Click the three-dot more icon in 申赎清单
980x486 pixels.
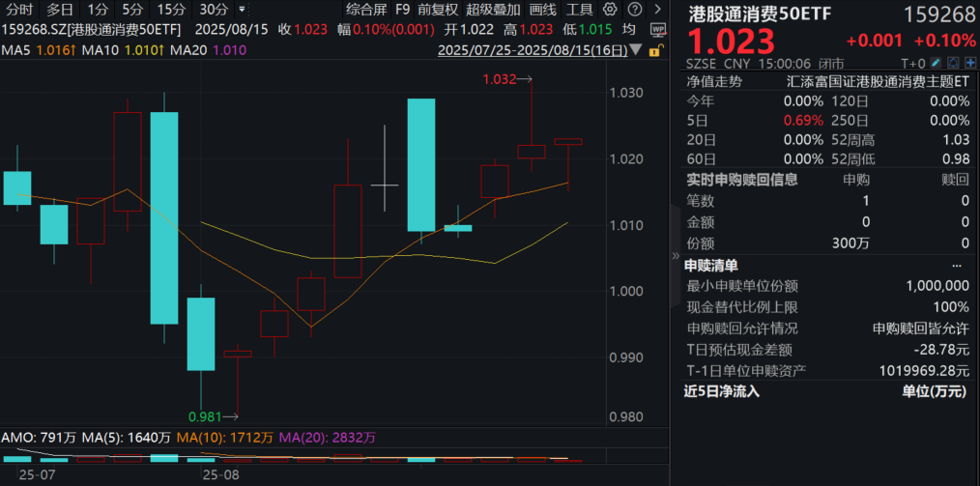(x=957, y=265)
